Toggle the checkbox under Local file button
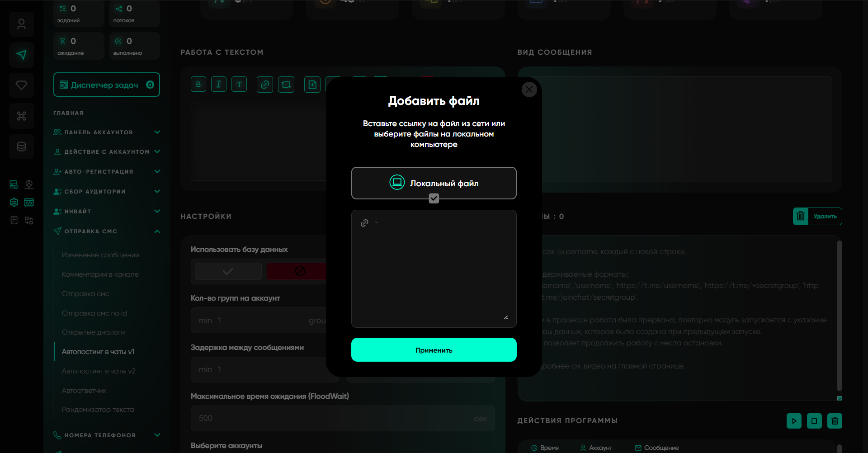868x453 pixels. pyautogui.click(x=434, y=198)
